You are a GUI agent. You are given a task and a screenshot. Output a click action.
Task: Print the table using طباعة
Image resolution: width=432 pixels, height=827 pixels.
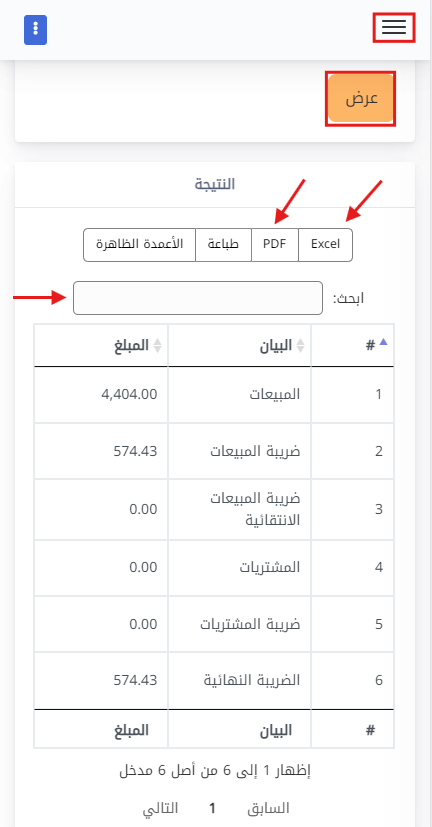pyautogui.click(x=223, y=245)
